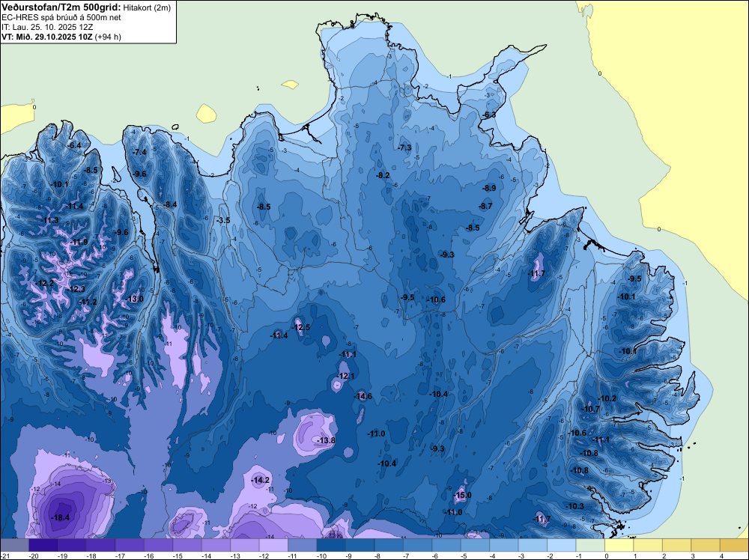Image resolution: width=749 pixels, height=560 pixels.
Task: Click the -12.5 temperature value
Action: pos(301,327)
